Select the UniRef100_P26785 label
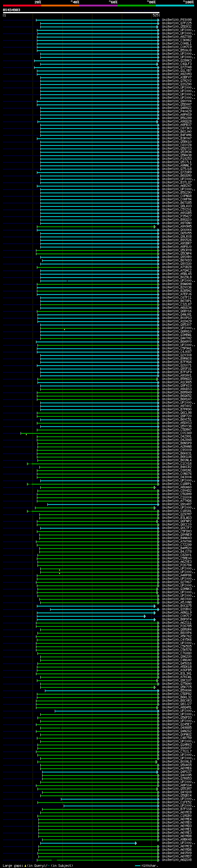 [176, 626]
